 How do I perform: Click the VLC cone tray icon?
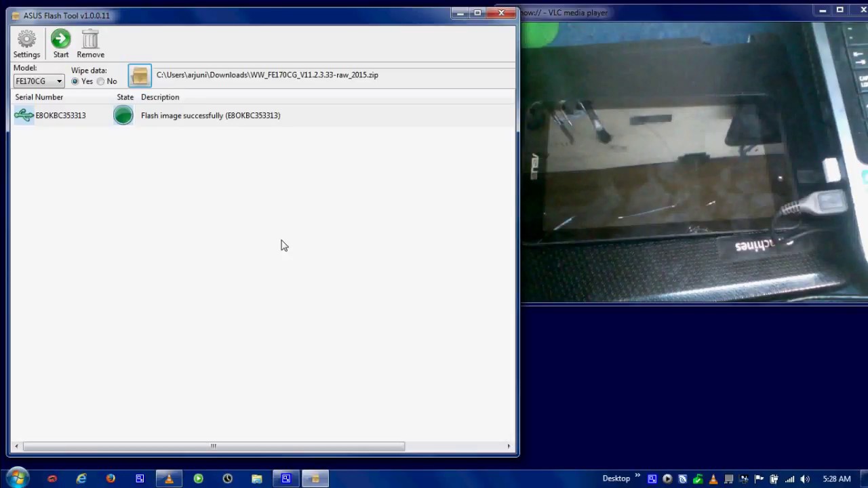point(713,479)
